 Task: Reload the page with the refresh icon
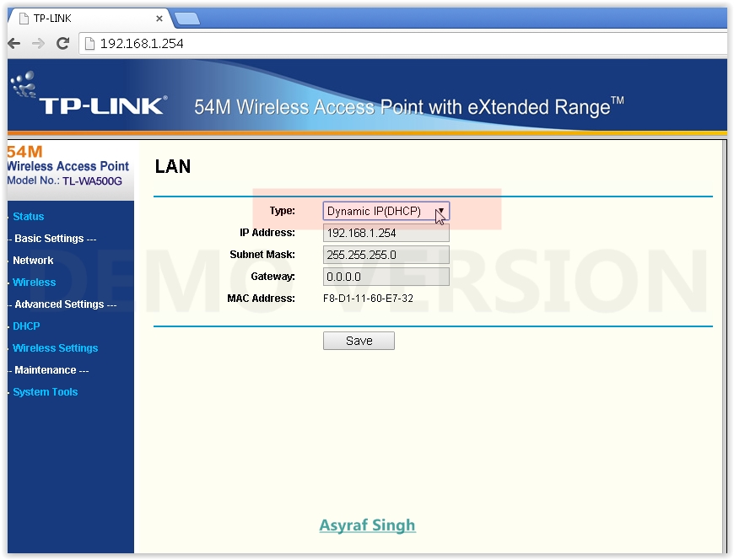62,44
